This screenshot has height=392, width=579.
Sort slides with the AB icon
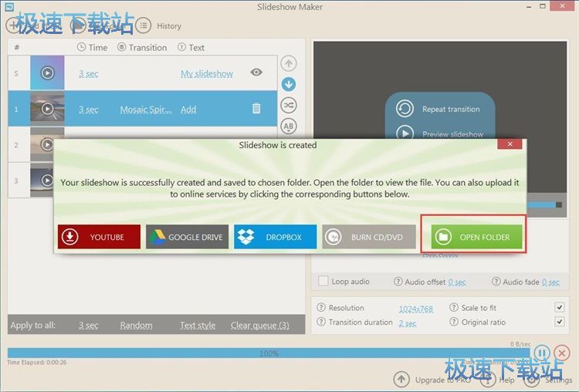(x=289, y=127)
